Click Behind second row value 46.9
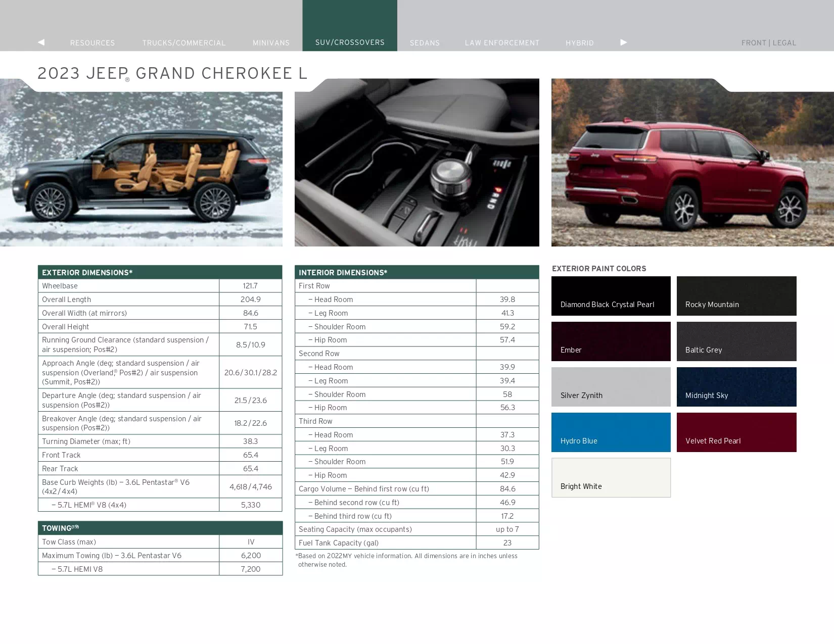Screen dimensions: 834x644 pyautogui.click(x=507, y=503)
